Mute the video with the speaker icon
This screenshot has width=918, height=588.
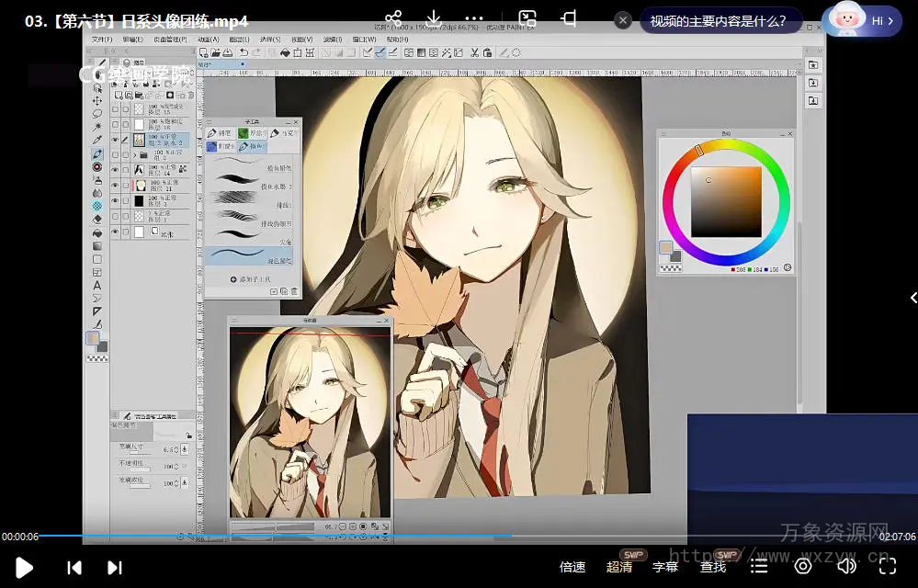(846, 567)
